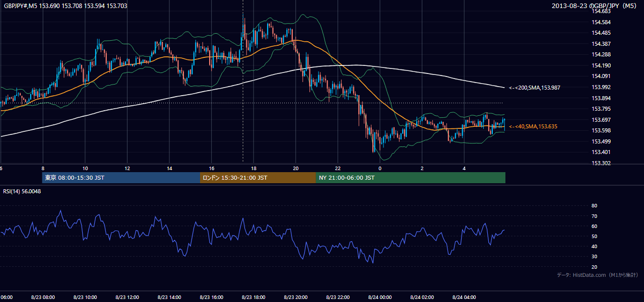Screen dimensions: 644x302
Task: Click the HistData.com data source credit
Action: [598, 275]
